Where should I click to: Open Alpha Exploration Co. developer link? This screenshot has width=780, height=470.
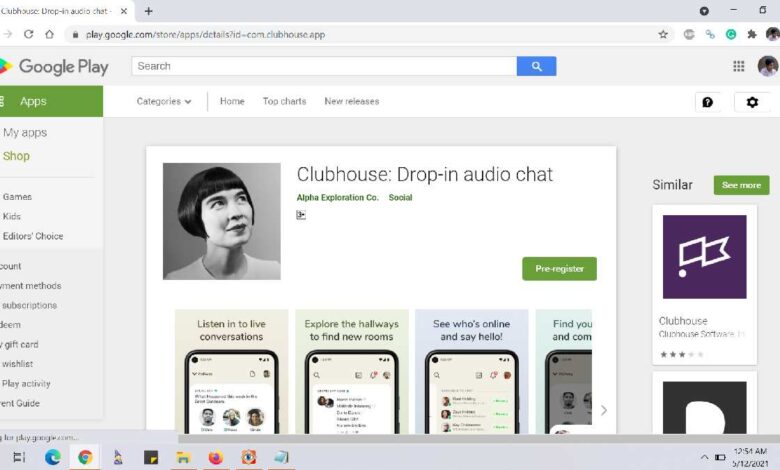337,197
